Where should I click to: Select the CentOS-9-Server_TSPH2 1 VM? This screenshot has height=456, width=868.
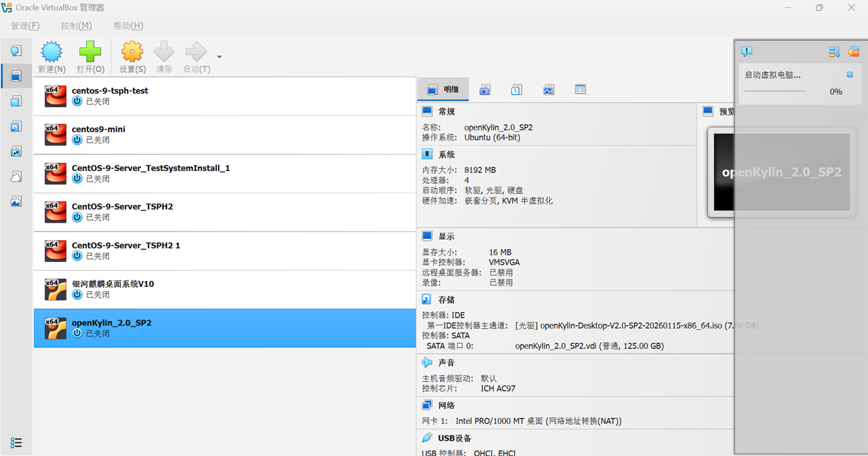[224, 251]
